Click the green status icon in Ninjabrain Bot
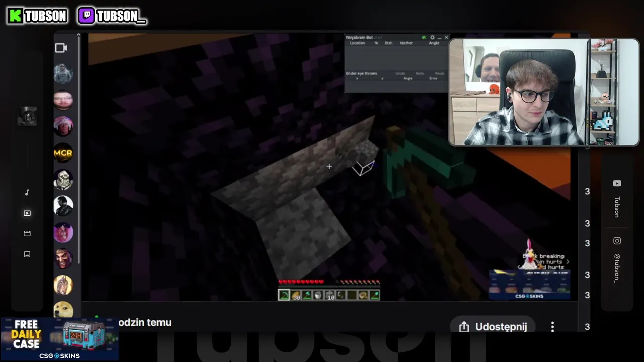 [424, 37]
